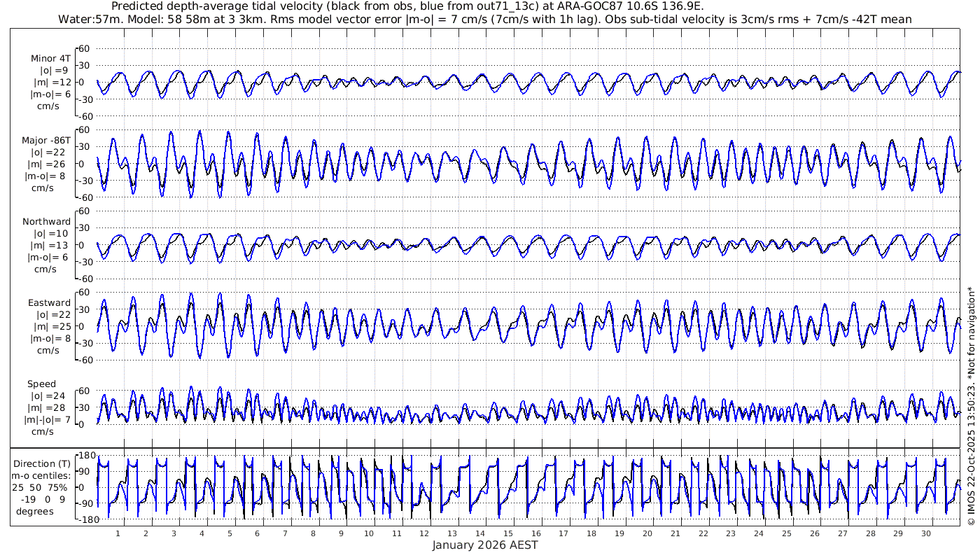
Task: Click '|o| =10' in the Northward panel
Action: [x=50, y=234]
